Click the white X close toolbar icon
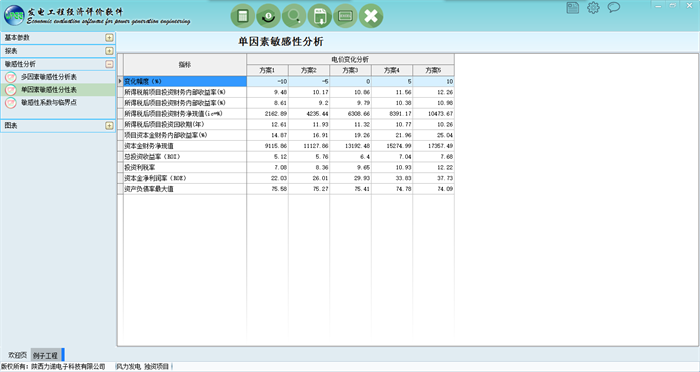This screenshot has width=700, height=372. tap(371, 17)
